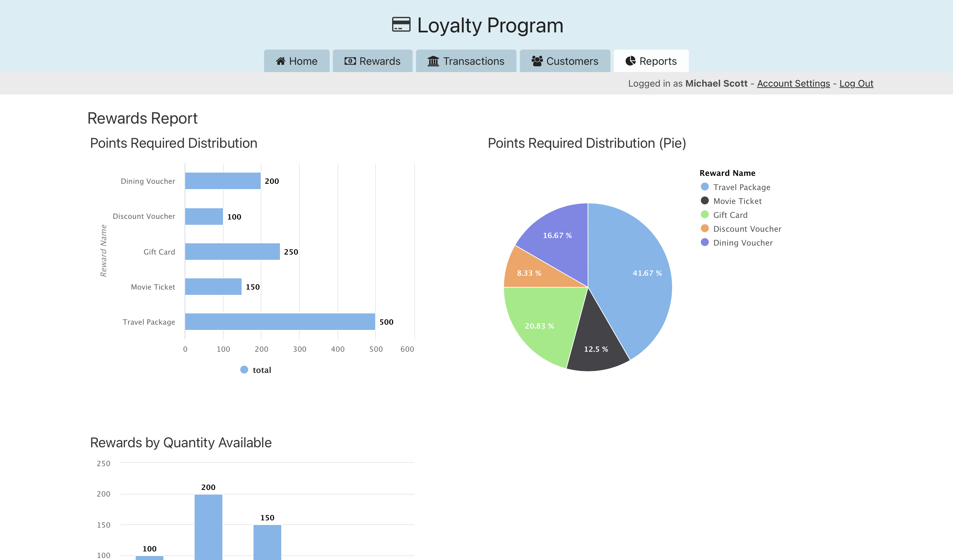Click the house icon on Home tab
Viewport: 953px width, 560px height.
pos(280,61)
